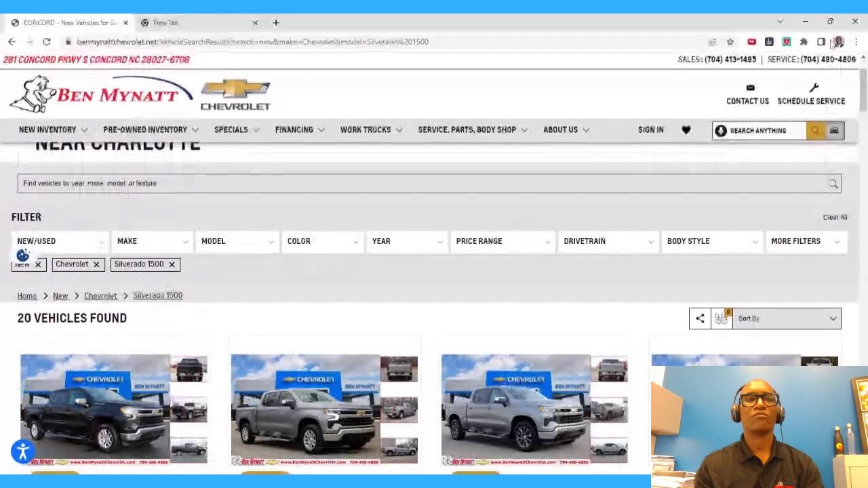
Task: Open cookie preferences icon
Action: 23,256
